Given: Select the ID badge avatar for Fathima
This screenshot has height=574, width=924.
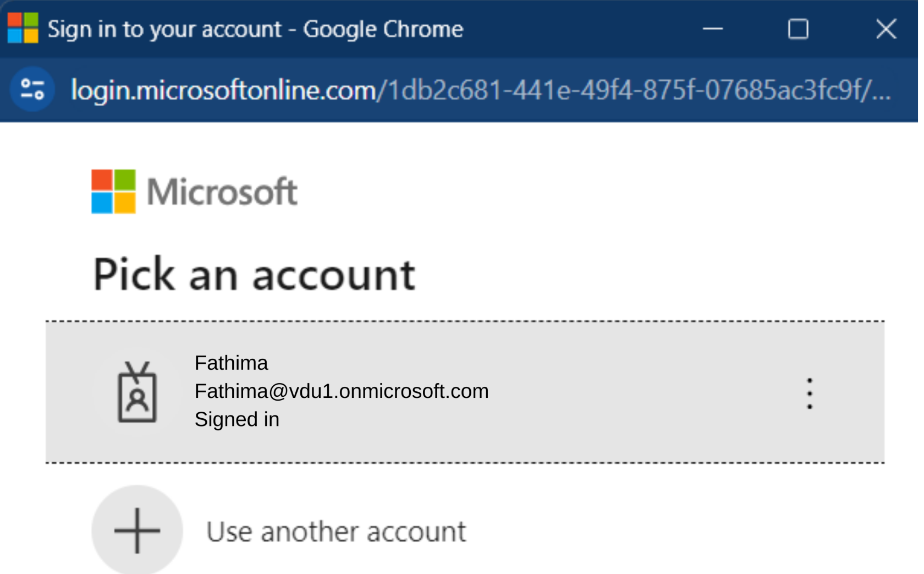Looking at the screenshot, I should pos(137,392).
